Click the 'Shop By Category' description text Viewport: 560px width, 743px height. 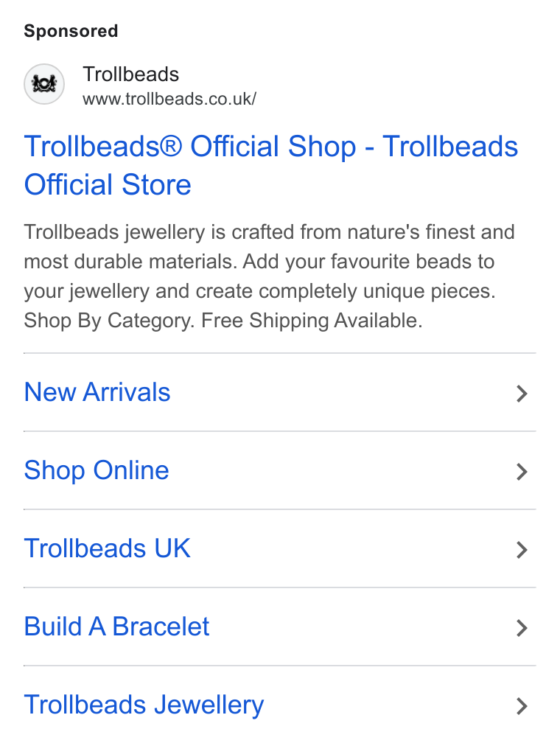(110, 321)
